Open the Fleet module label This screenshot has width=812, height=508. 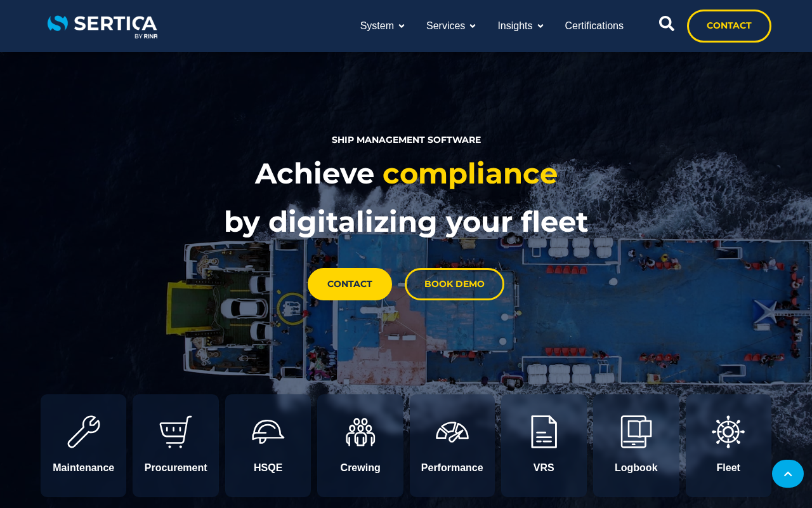point(728,468)
